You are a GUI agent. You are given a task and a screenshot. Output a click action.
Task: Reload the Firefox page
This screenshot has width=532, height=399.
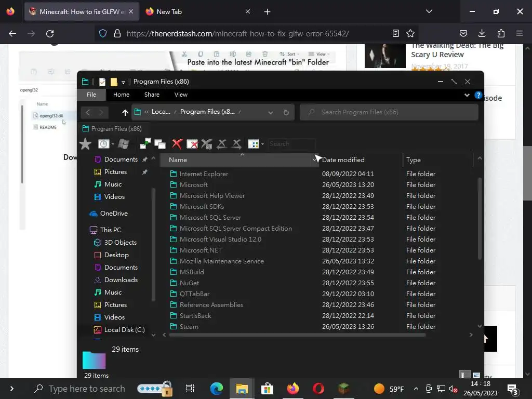coord(50,34)
